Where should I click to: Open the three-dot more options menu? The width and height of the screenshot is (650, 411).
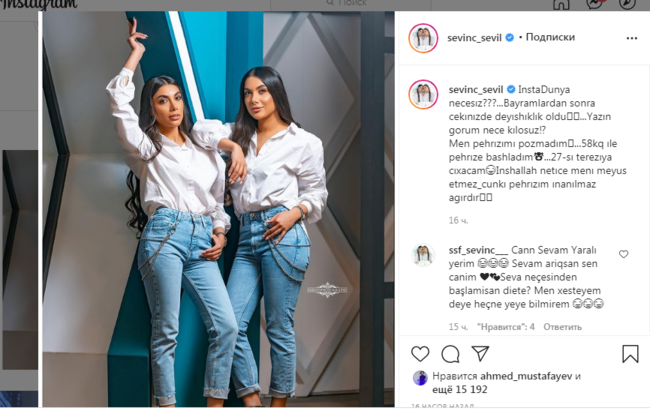click(x=631, y=38)
